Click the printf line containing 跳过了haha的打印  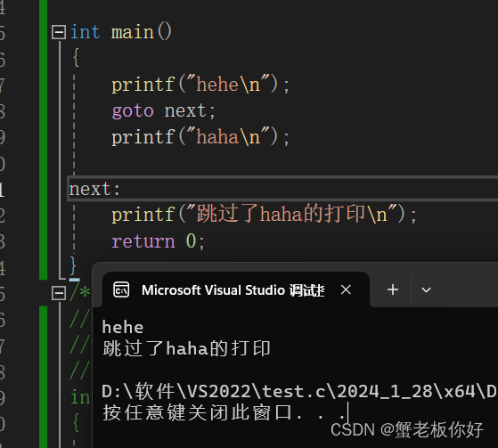[264, 215]
